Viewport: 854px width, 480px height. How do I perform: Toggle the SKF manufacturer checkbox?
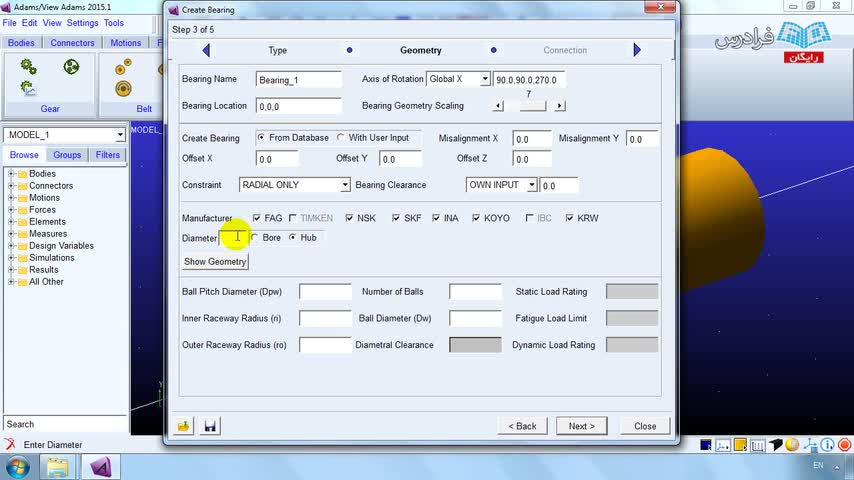click(x=396, y=218)
